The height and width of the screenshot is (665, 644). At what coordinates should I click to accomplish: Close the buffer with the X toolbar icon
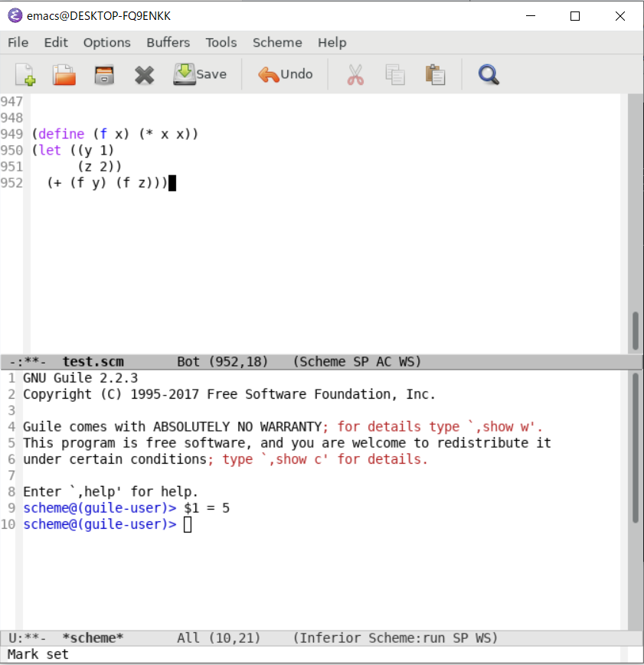[144, 75]
